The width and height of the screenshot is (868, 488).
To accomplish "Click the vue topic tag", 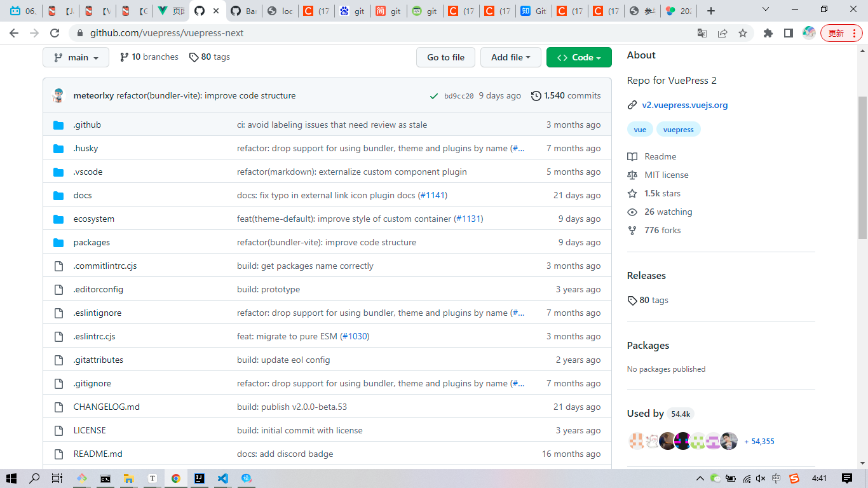I will 640,130.
